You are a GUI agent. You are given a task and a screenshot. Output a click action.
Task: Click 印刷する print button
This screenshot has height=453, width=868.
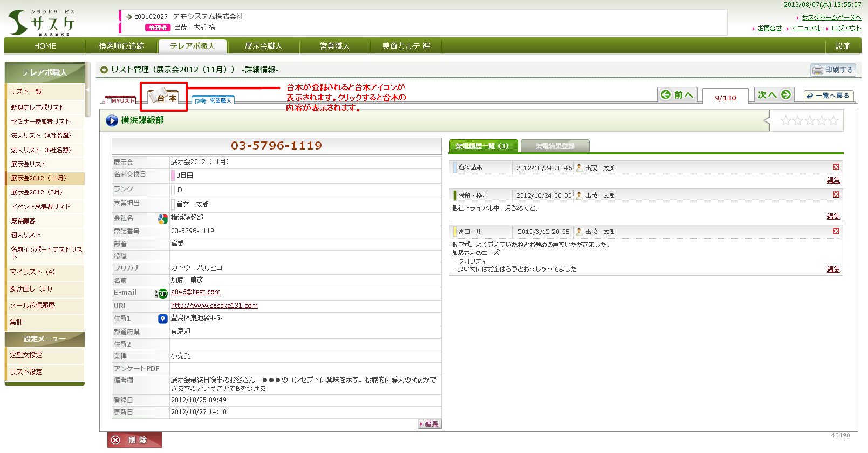pyautogui.click(x=833, y=70)
